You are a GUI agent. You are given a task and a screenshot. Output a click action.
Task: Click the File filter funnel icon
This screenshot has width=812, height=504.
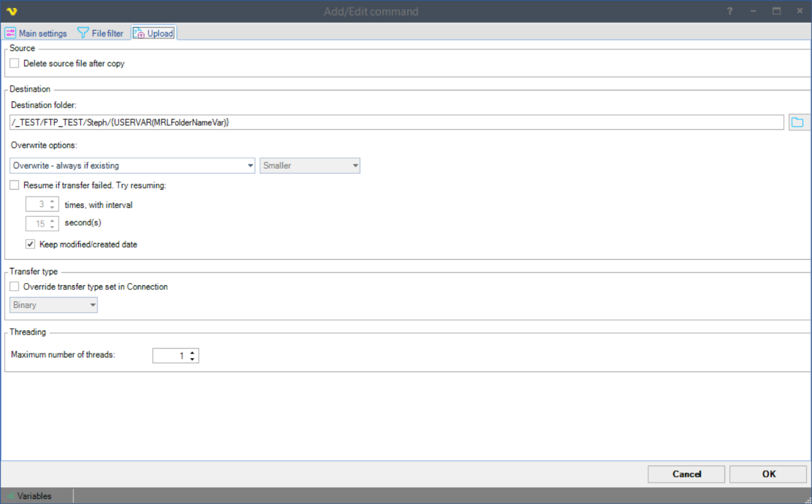click(83, 33)
